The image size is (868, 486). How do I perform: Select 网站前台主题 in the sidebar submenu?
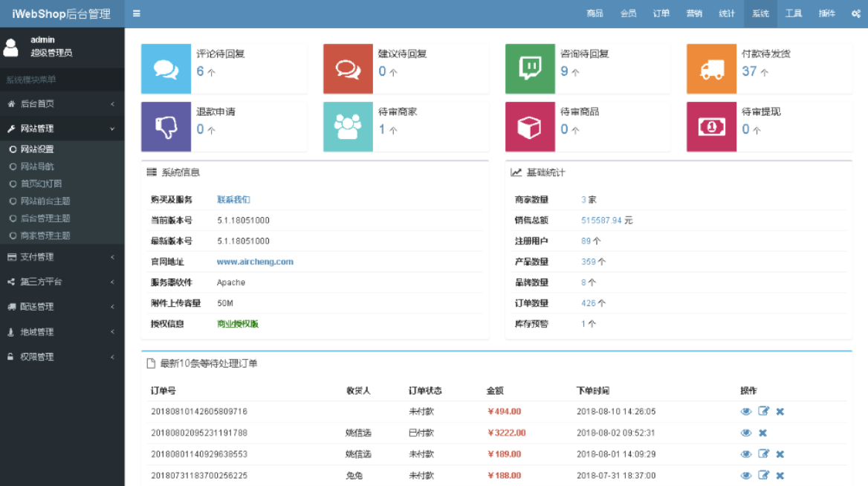(x=45, y=201)
